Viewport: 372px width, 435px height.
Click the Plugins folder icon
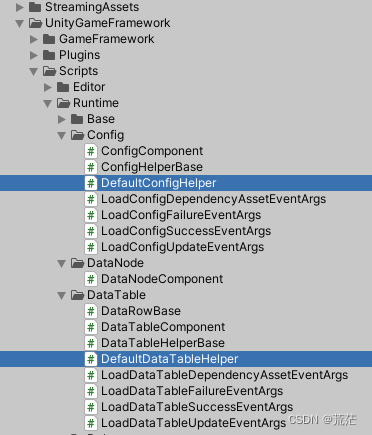[49, 55]
